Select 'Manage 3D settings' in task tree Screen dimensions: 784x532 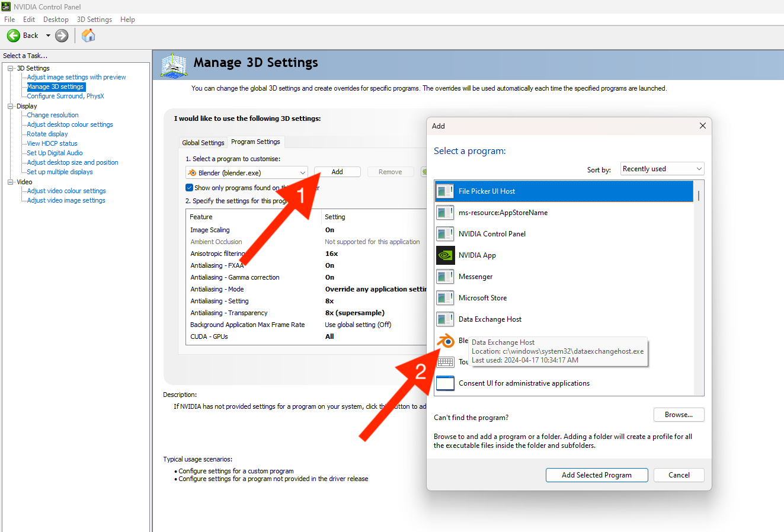click(56, 86)
